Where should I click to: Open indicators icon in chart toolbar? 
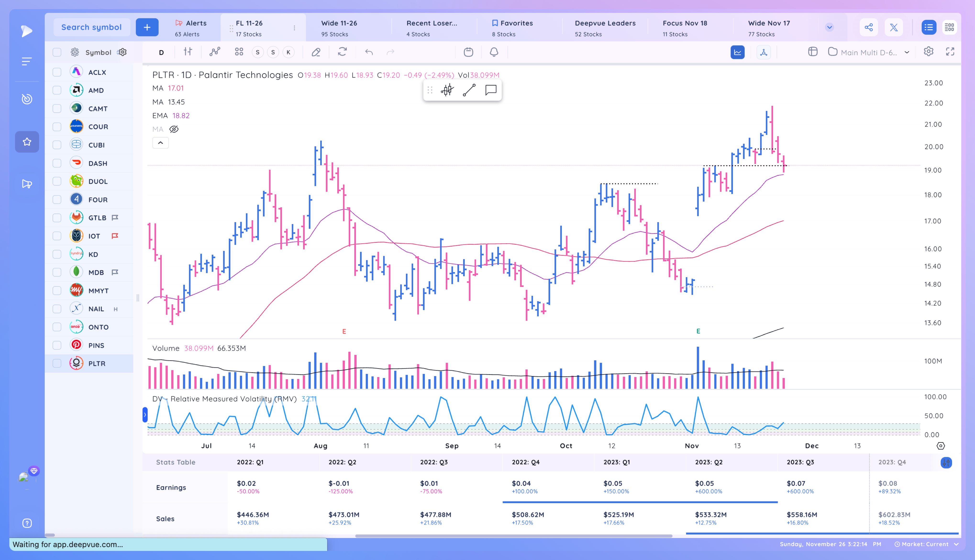(x=215, y=52)
